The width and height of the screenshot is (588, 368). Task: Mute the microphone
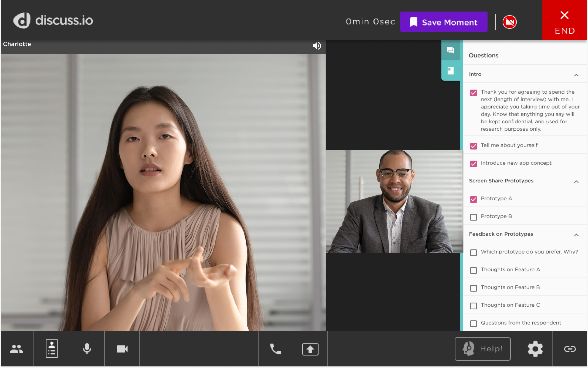pos(87,349)
